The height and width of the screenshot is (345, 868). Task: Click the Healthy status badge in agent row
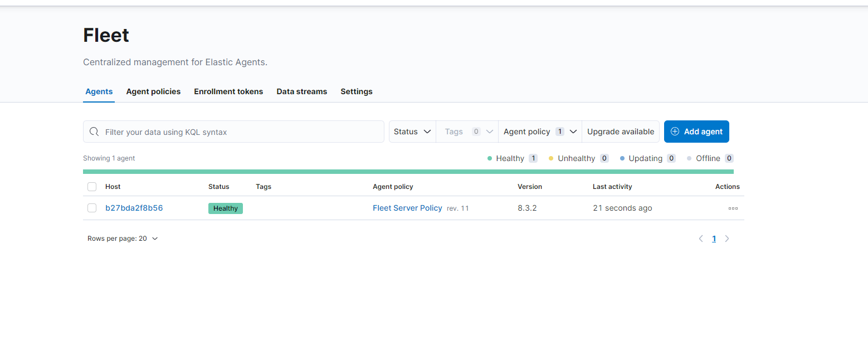click(226, 208)
